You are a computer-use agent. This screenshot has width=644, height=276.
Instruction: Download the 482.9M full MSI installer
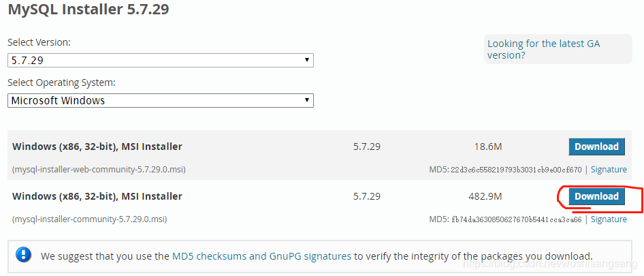point(596,196)
